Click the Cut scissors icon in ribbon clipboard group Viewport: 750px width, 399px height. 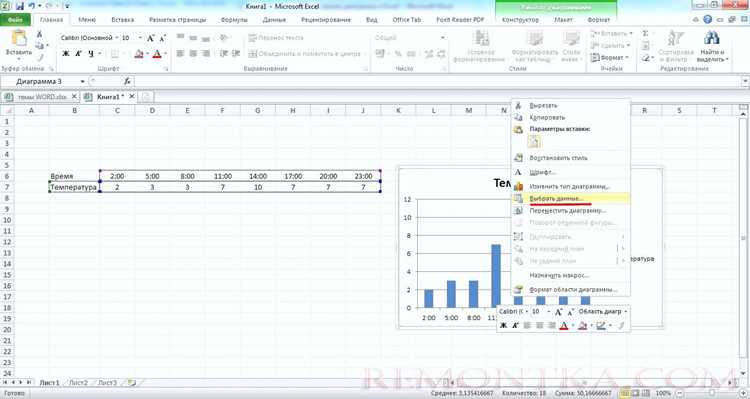click(40, 34)
